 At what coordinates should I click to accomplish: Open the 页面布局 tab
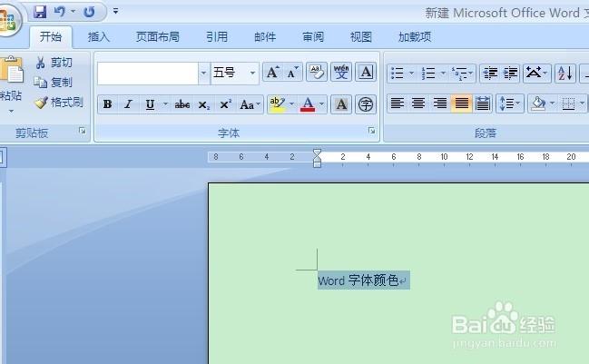[157, 37]
